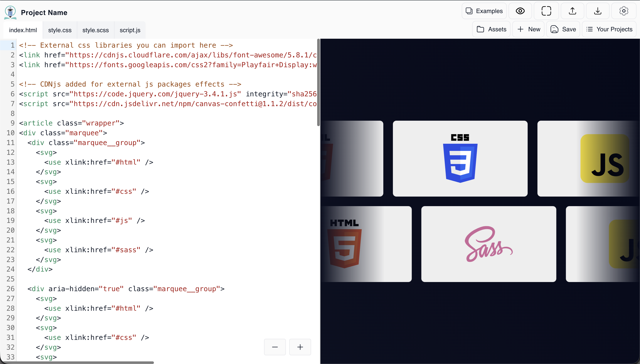
Task: Decrease editor font size with minus
Action: pyautogui.click(x=275, y=347)
